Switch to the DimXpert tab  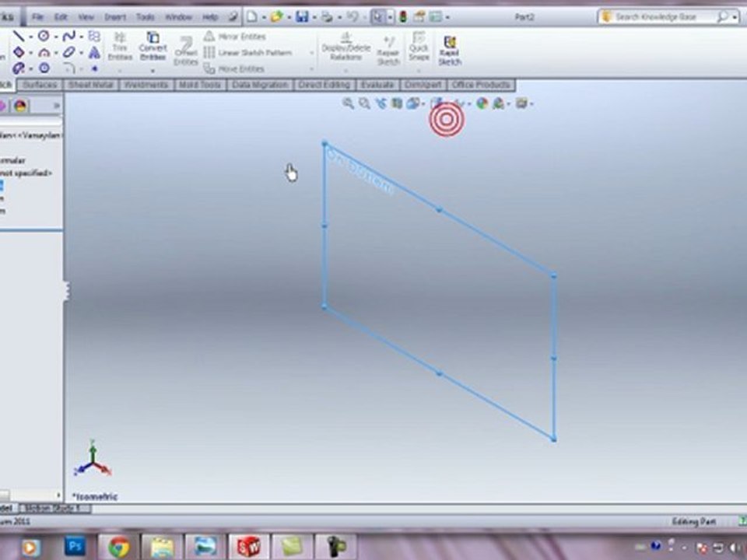[423, 86]
